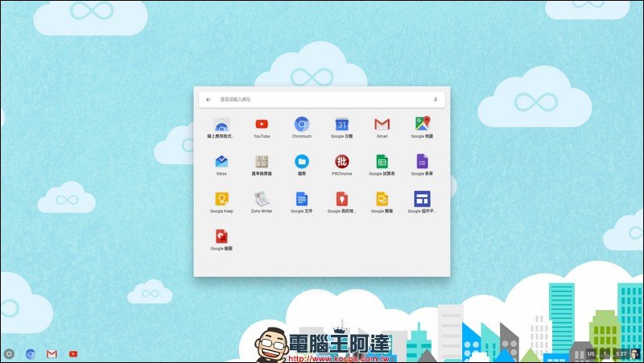Launch Gmail from the launcher grid
This screenshot has width=644, height=363.
pos(382,124)
